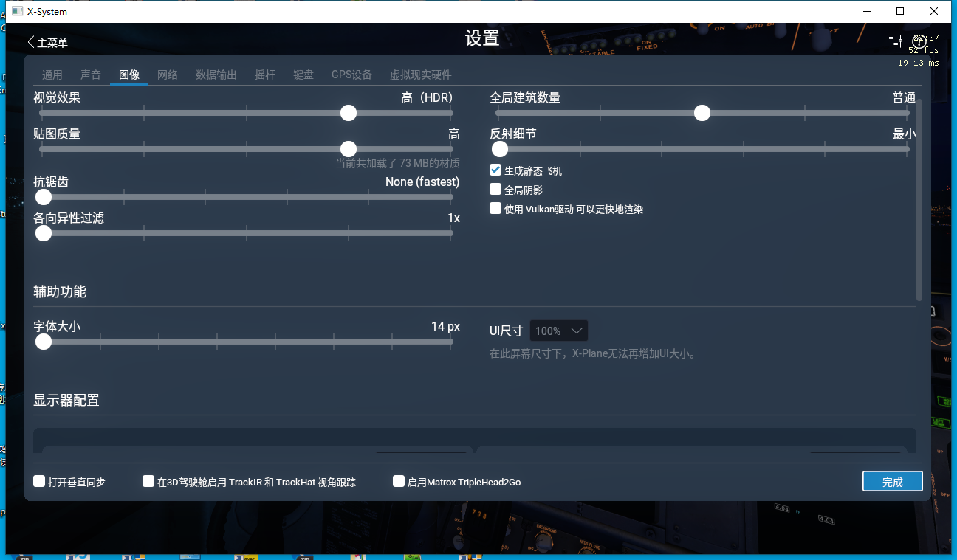
Task: Click the 显示器配置 section heading
Action: coord(66,400)
